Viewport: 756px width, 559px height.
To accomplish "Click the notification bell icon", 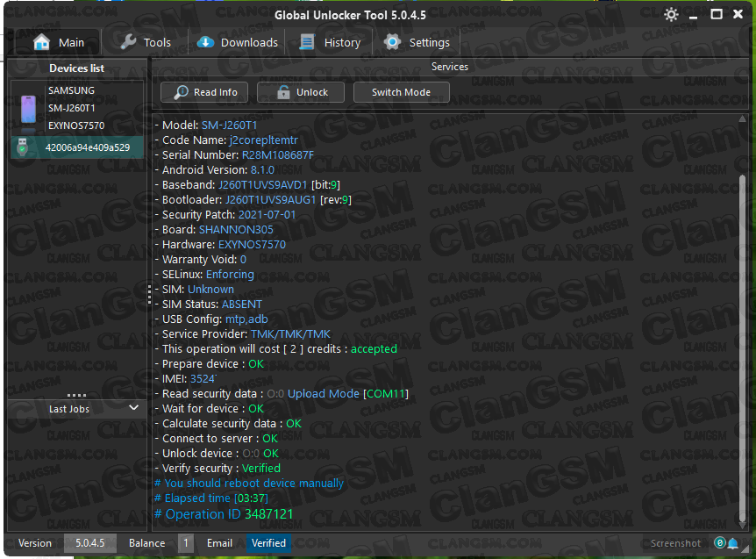I will (x=733, y=543).
